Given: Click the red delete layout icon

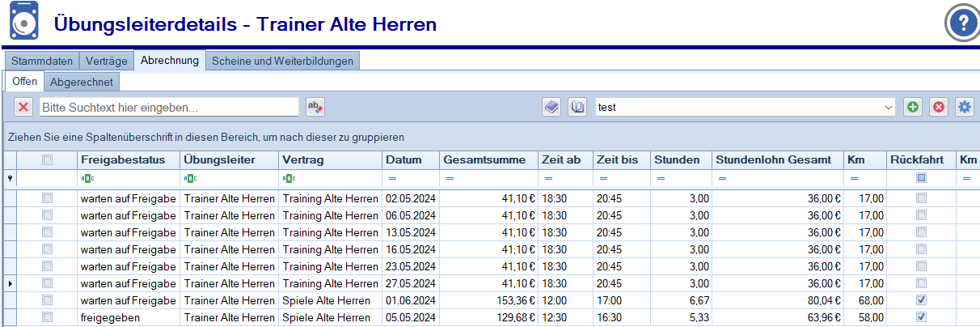Looking at the screenshot, I should (938, 107).
